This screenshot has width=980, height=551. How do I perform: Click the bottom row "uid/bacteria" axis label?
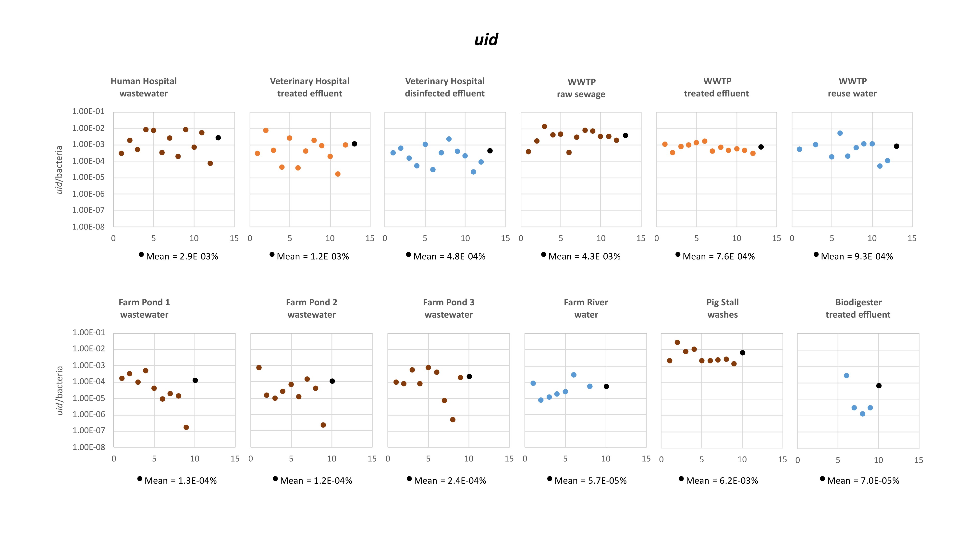click(x=59, y=390)
